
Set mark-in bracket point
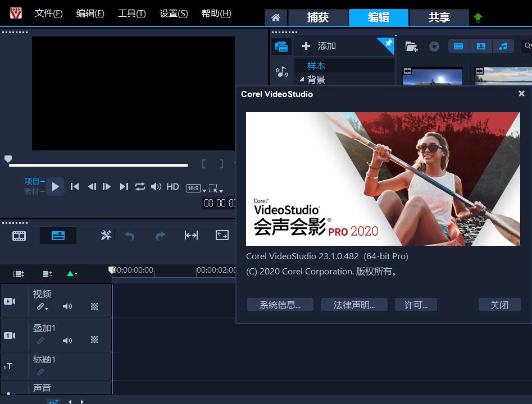[203, 164]
